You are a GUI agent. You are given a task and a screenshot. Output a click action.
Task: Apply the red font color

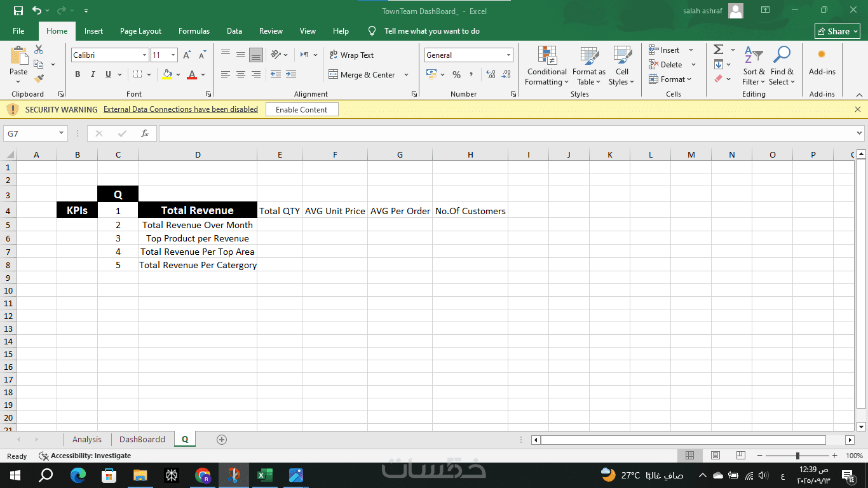click(192, 74)
